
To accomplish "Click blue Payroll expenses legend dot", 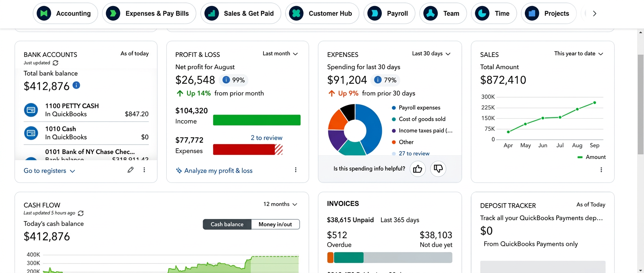I will click(x=394, y=108).
